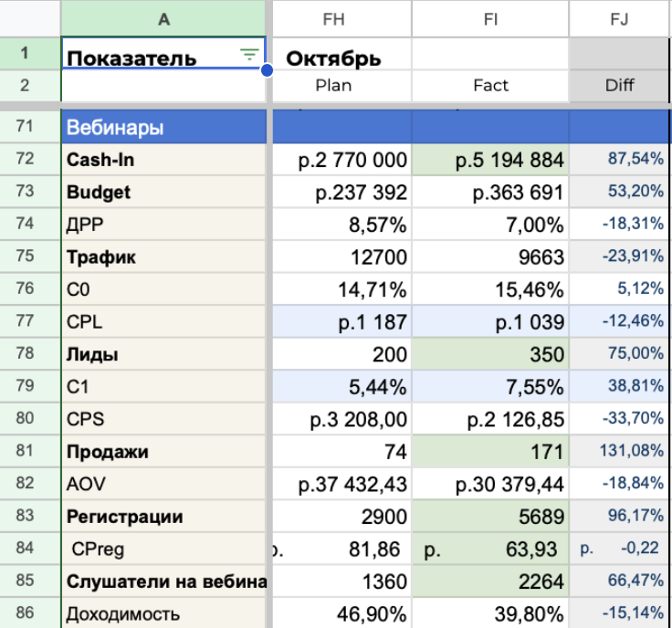Screen dimensions: 672x628
Task: Click the 75,00% diff cell
Action: coord(619,354)
